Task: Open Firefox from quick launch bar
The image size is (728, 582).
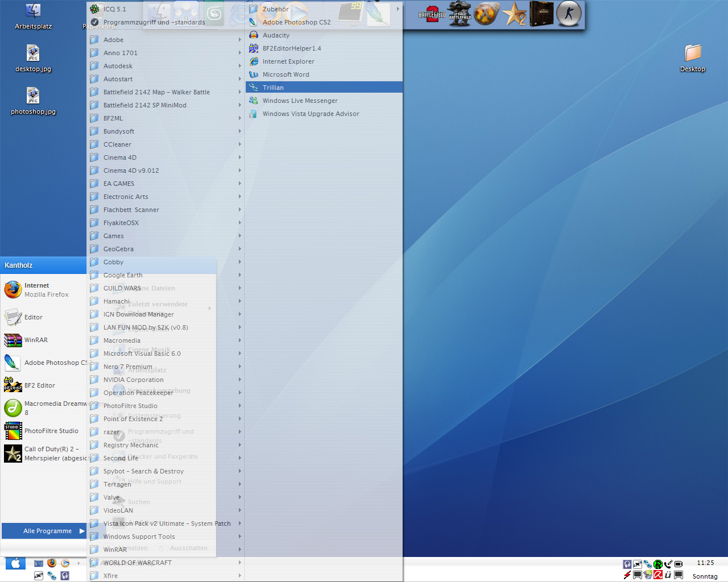Action: pos(52,563)
